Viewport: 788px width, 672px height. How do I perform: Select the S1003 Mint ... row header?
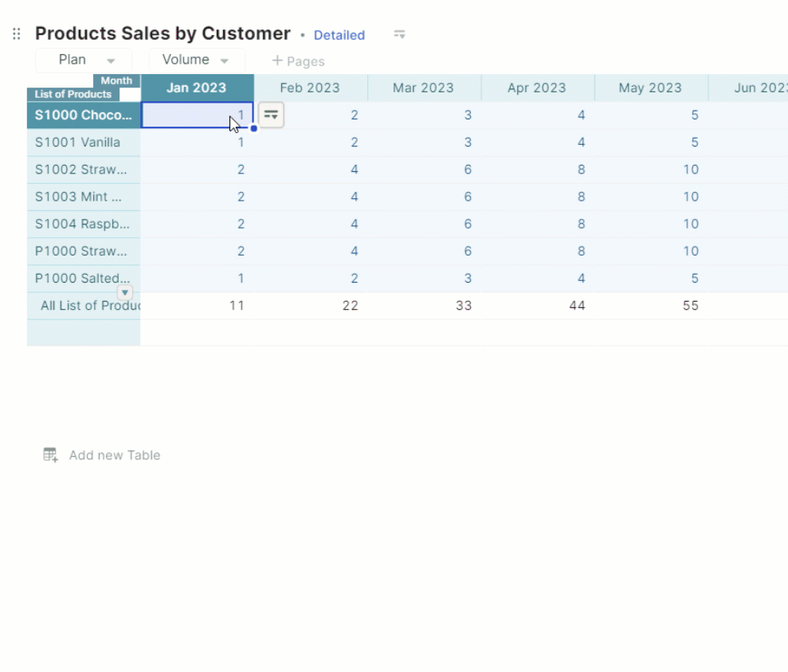click(x=84, y=197)
